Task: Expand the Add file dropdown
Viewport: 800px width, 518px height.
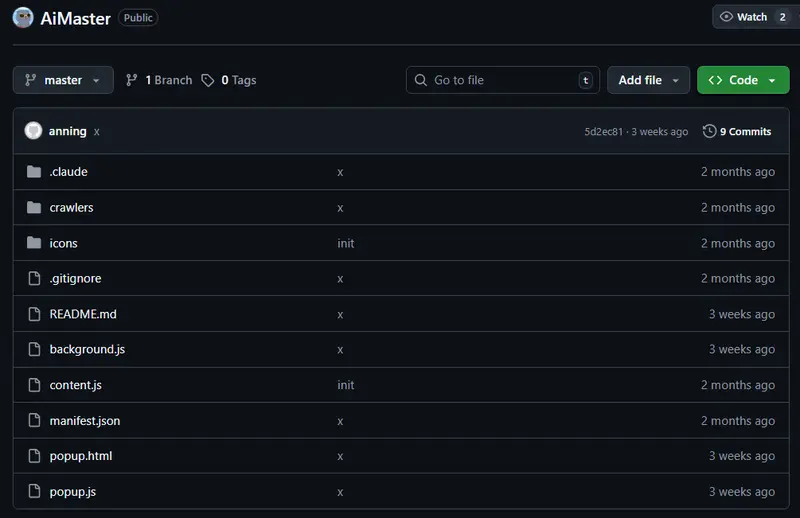Action: click(648, 80)
